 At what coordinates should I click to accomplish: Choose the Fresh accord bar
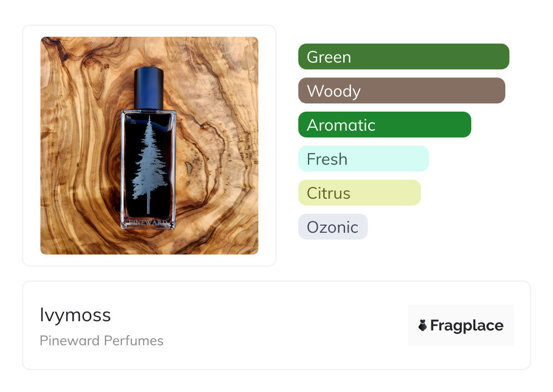[363, 159]
